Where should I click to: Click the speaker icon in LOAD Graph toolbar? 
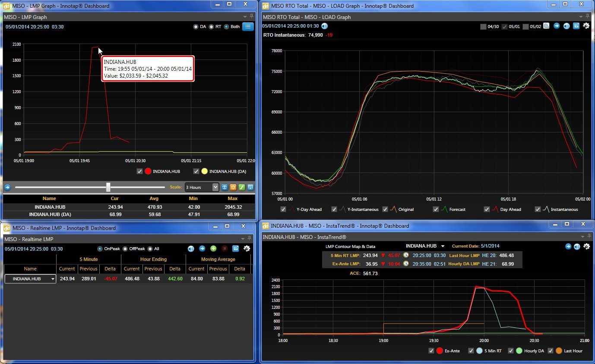click(566, 26)
